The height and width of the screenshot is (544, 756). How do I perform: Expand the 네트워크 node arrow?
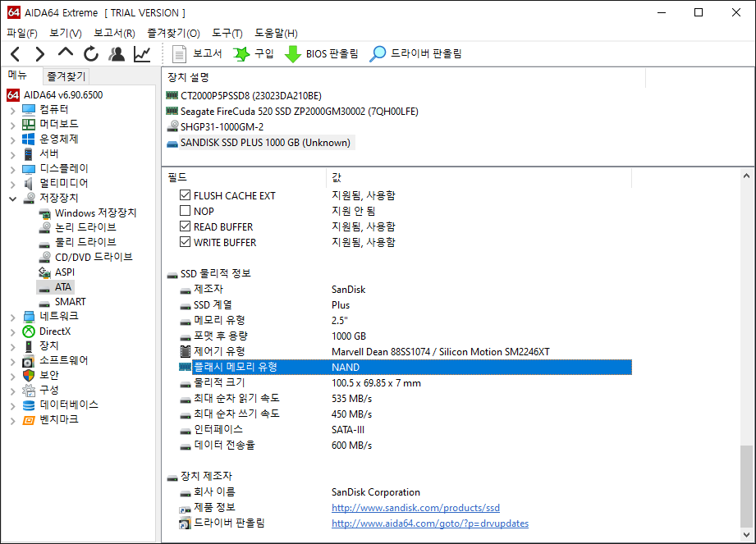13,318
